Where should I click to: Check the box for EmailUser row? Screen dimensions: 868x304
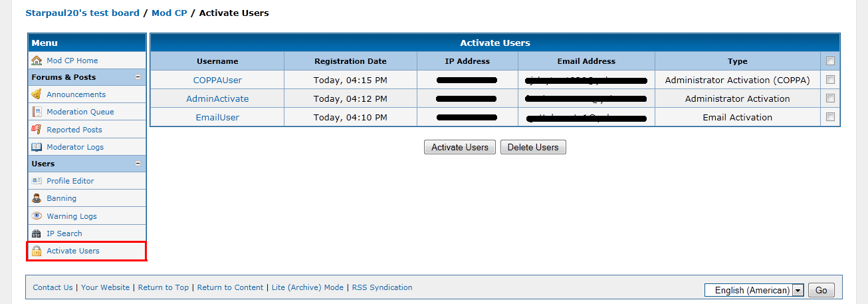click(830, 117)
